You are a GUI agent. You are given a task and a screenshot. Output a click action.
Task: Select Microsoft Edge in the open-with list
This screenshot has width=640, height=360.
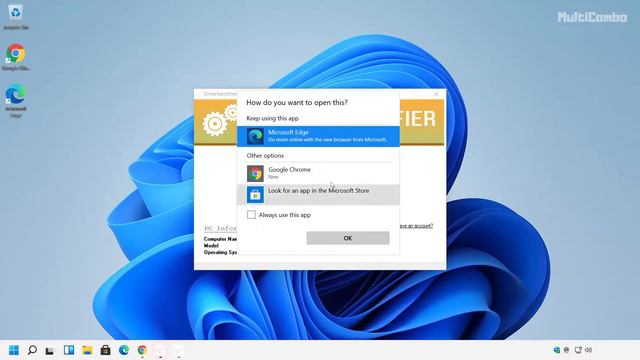(x=318, y=136)
